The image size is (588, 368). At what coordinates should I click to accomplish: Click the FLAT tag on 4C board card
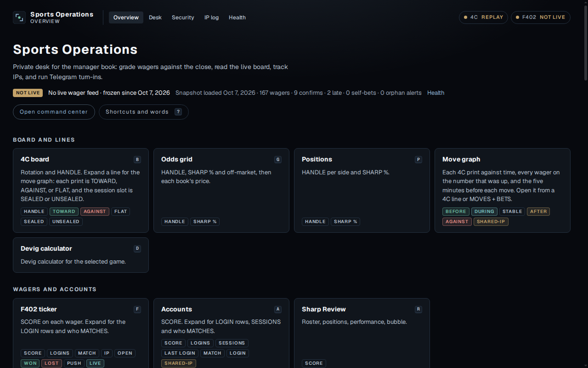[121, 212]
